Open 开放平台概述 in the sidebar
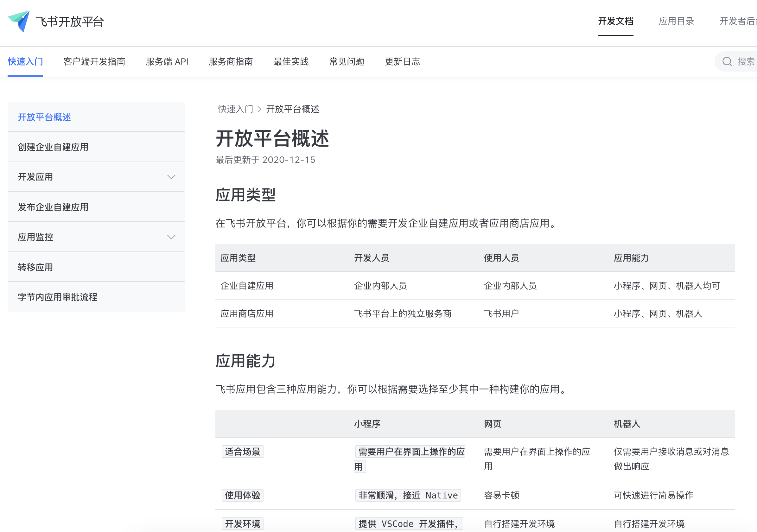The width and height of the screenshot is (757, 532). 96,117
